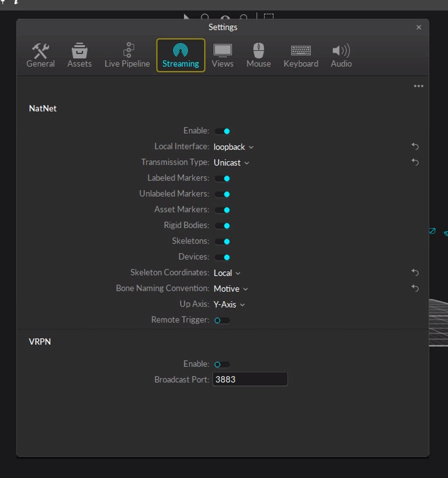Click the Settings title text
The width and height of the screenshot is (448, 478).
click(x=223, y=28)
